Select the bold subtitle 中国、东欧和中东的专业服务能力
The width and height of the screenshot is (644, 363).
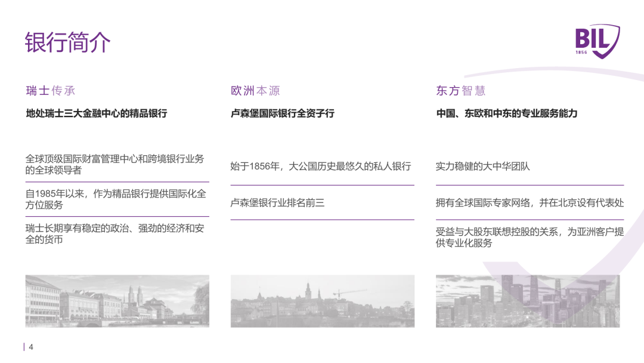click(507, 113)
